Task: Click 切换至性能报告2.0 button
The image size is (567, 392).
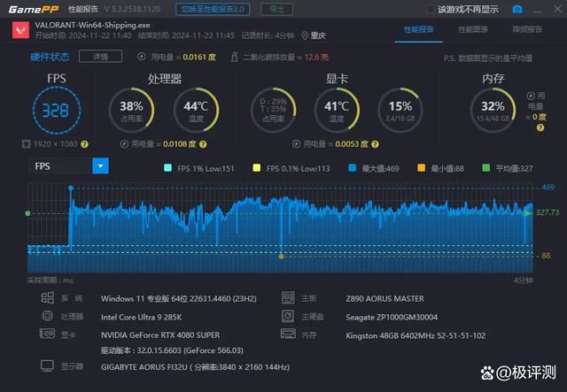Action: [x=213, y=10]
